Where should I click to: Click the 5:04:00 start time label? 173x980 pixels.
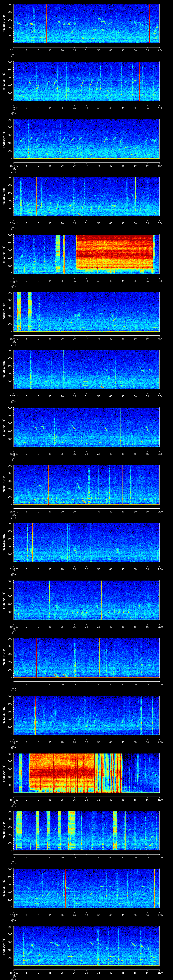pos(14,223)
